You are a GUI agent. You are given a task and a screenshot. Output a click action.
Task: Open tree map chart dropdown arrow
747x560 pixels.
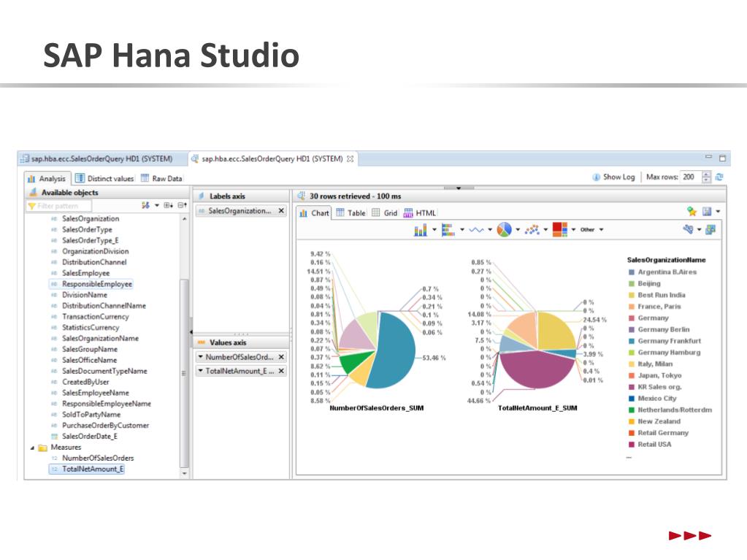pos(573,229)
